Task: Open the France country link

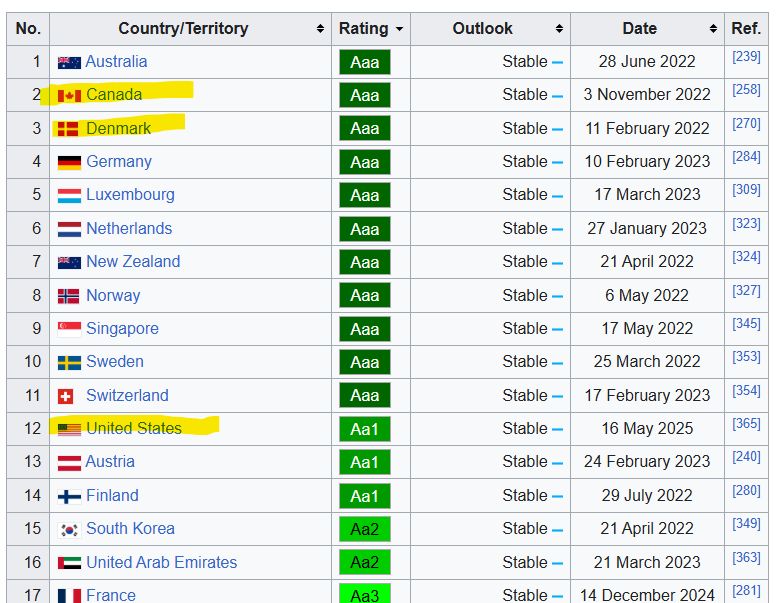Action: pos(111,595)
